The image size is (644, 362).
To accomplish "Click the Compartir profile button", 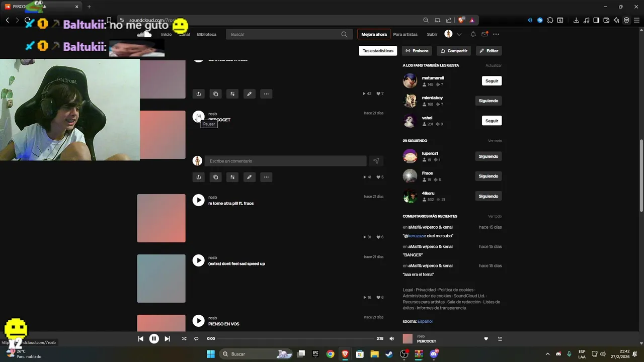I will pos(454,51).
